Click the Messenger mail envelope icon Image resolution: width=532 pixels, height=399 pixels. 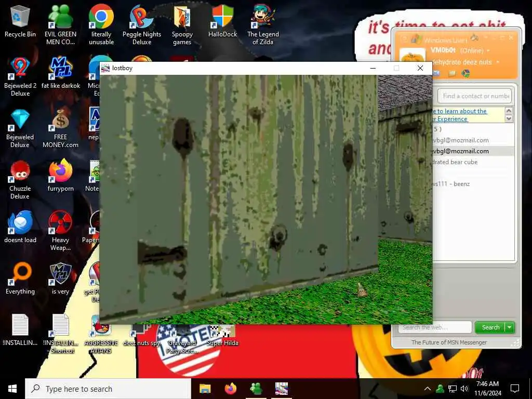pyautogui.click(x=436, y=73)
